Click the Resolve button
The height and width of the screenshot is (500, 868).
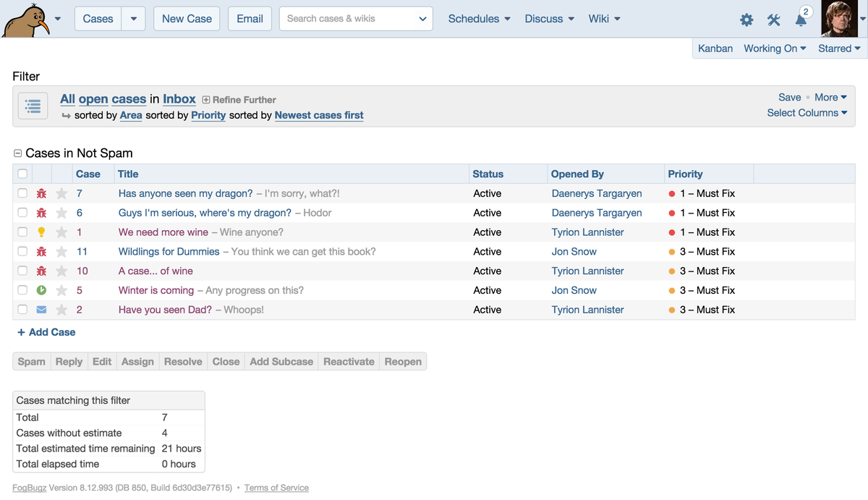pyautogui.click(x=183, y=361)
